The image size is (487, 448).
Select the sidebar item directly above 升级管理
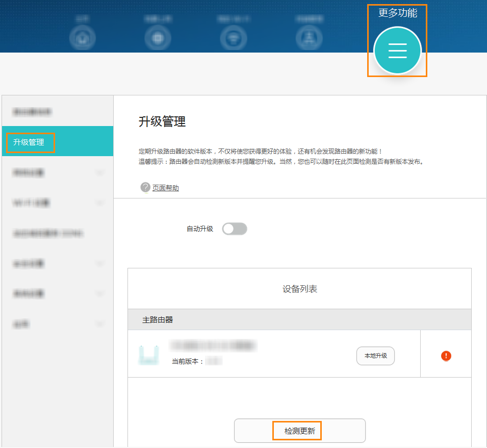pyautogui.click(x=33, y=112)
